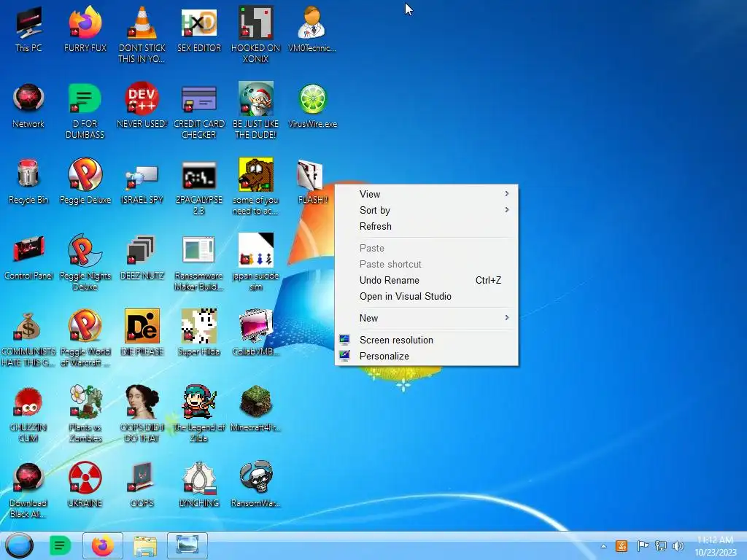Image resolution: width=747 pixels, height=560 pixels.
Task: Expand the Sort by submenu
Action: pos(426,210)
